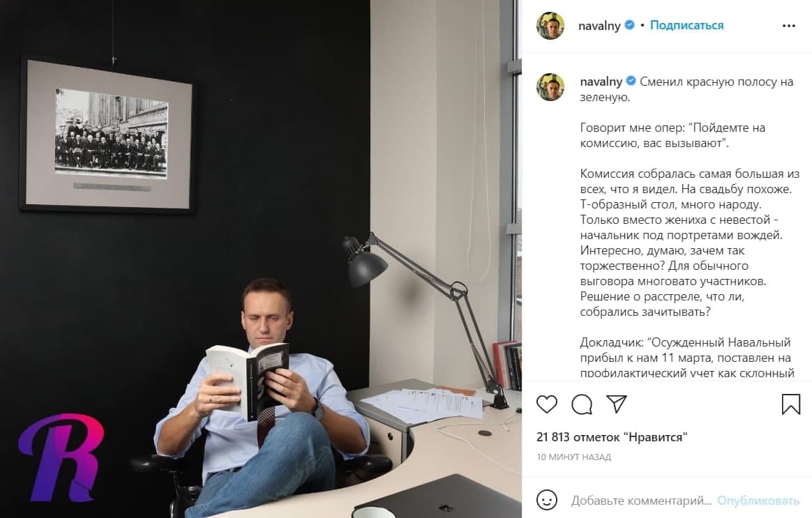Viewport: 812px width, 518px height.
Task: Open emoji picker smiley icon
Action: (547, 500)
